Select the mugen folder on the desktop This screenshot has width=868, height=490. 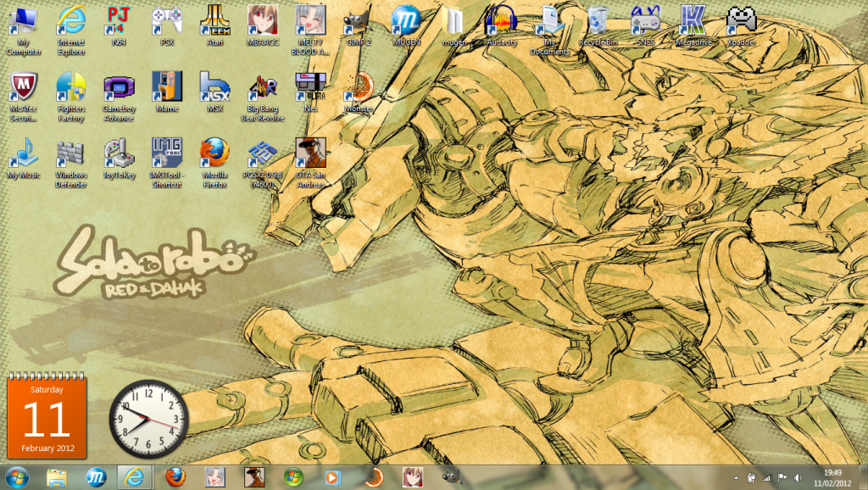[454, 26]
